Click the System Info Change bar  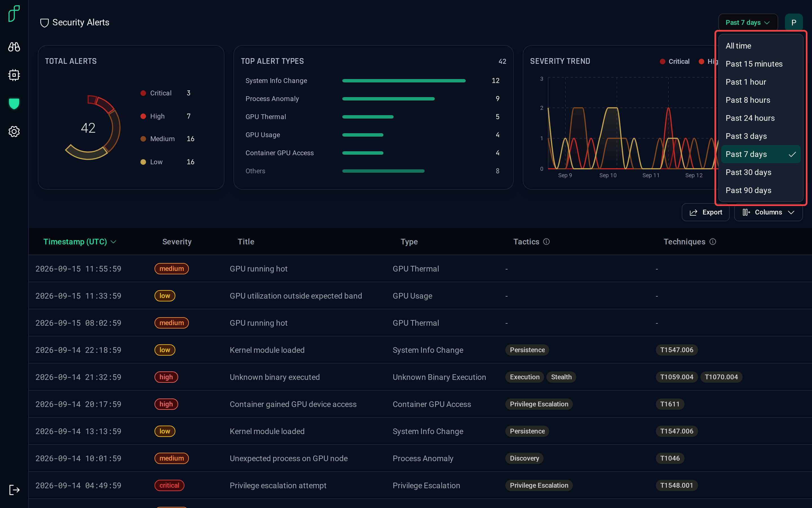(404, 81)
